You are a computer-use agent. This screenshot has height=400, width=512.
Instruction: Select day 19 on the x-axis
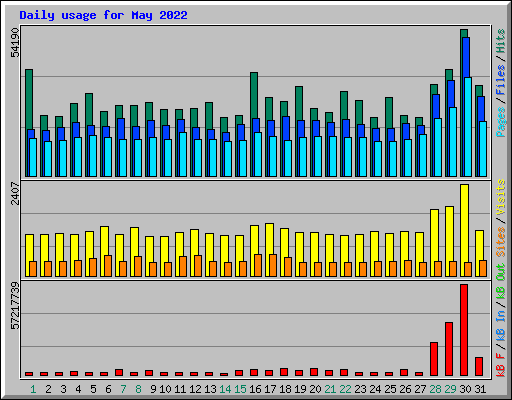(300, 389)
